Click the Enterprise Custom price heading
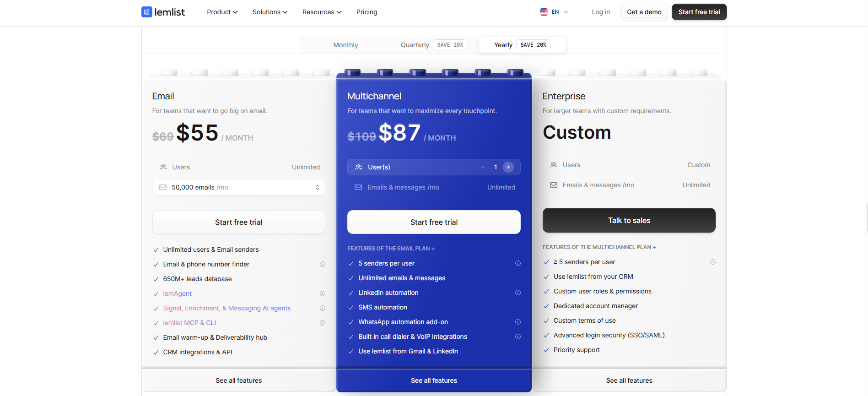868x396 pixels. pyautogui.click(x=577, y=132)
